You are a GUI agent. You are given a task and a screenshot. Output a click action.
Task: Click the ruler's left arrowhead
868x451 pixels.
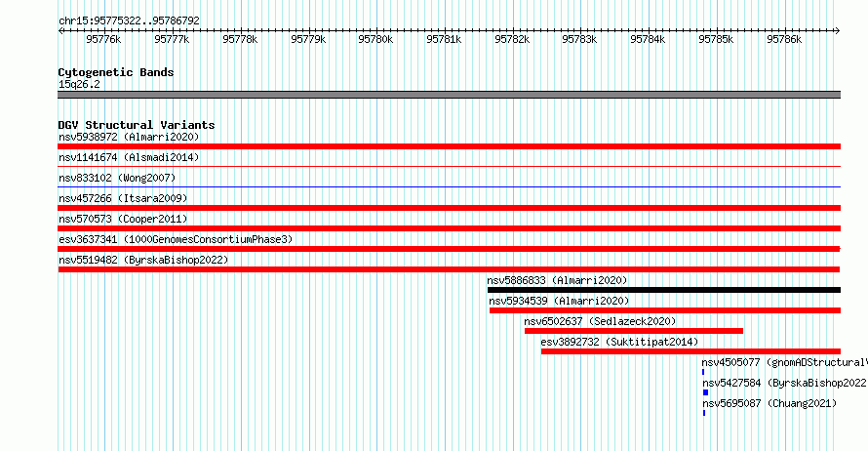pos(60,31)
